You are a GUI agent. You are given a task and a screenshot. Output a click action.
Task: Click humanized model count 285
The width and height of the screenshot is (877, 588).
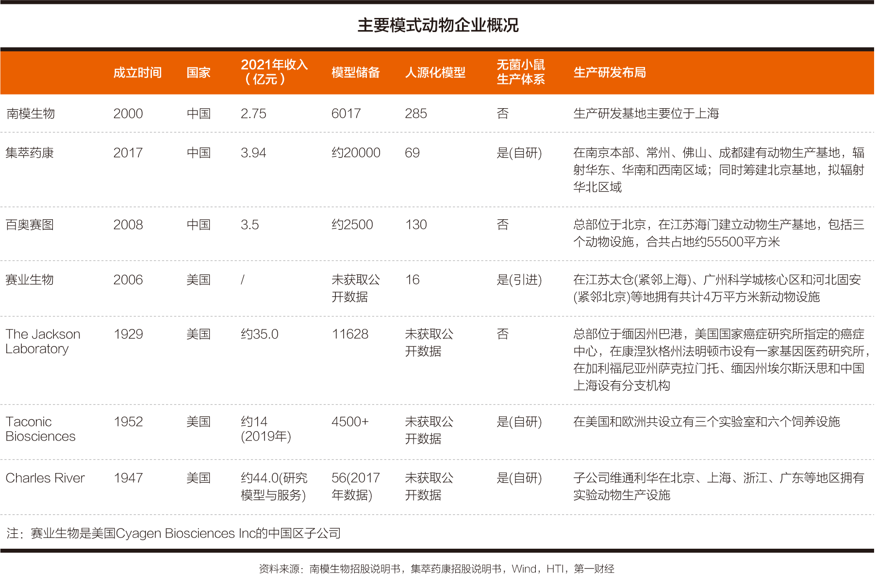416,114
